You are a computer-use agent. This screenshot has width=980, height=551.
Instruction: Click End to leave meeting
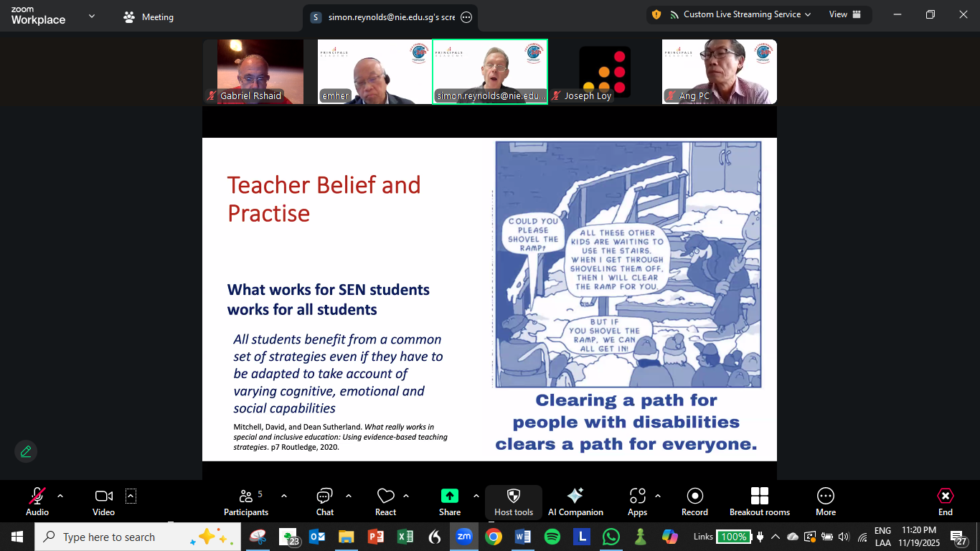(945, 501)
